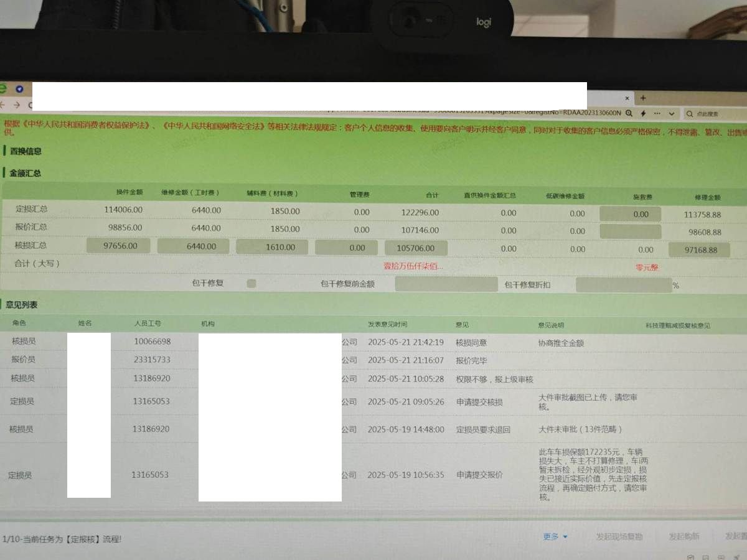Click the lightning bolt icon in browser toolbar
This screenshot has width=747, height=560.
pos(643,113)
